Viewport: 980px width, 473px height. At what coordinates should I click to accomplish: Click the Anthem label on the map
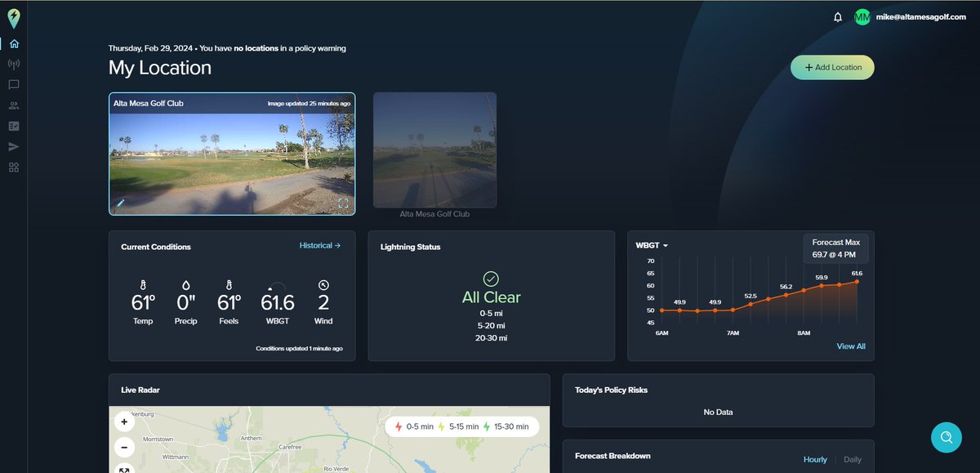(251, 437)
